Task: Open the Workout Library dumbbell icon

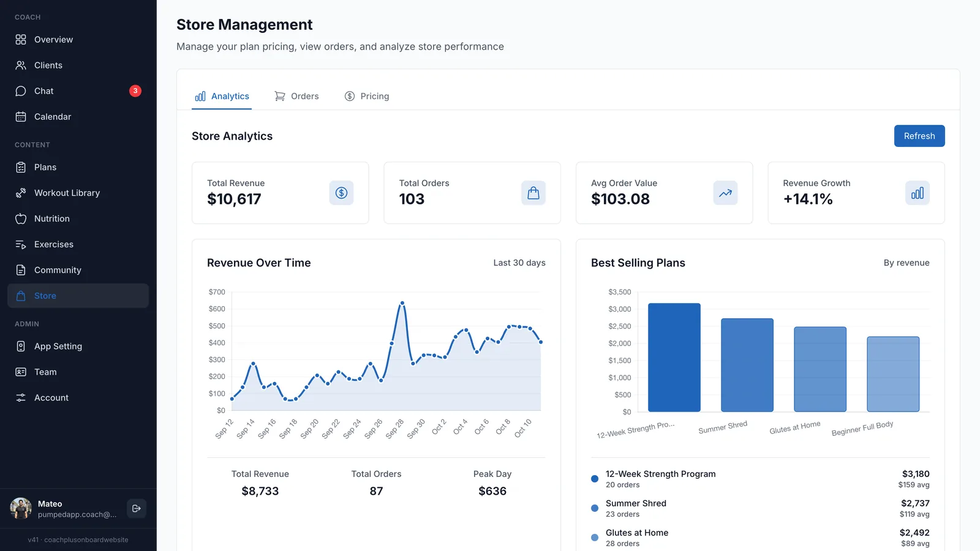Action: (21, 193)
